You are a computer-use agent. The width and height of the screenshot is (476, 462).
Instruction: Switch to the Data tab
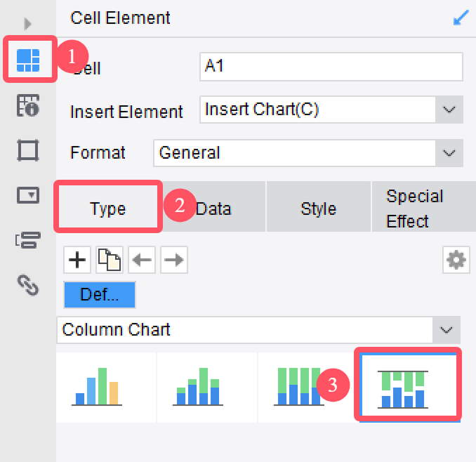point(213,207)
